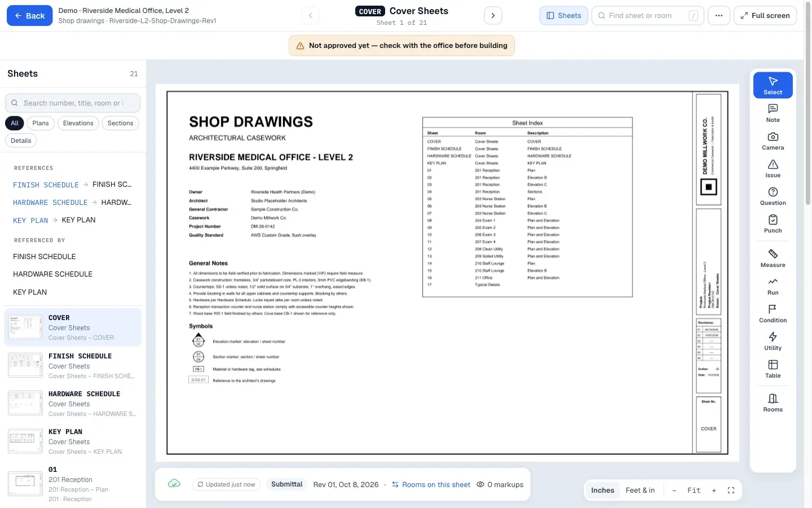Open the Table tool
This screenshot has width=812, height=508.
(773, 369)
